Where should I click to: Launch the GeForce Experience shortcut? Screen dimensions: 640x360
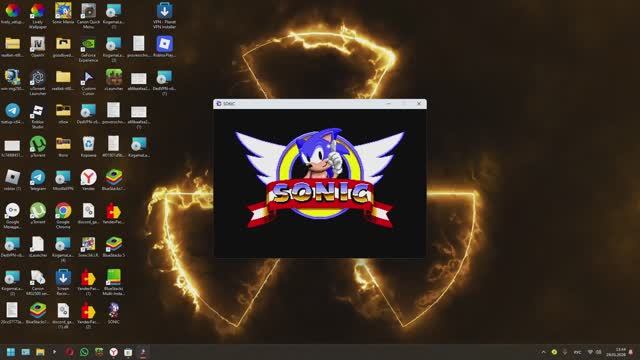point(88,44)
